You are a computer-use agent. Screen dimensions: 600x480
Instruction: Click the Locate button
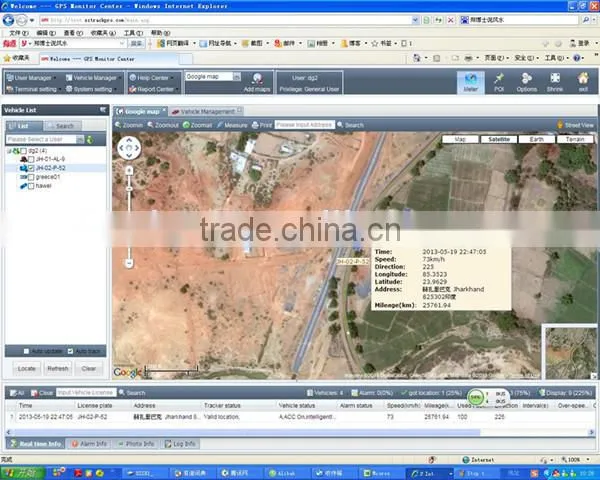(26, 368)
